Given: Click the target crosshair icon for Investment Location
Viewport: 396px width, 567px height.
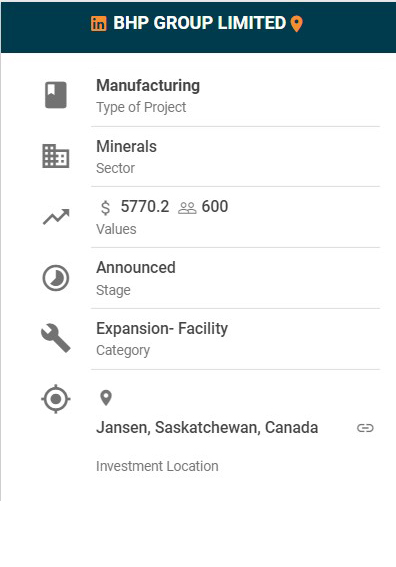Looking at the screenshot, I should (56, 399).
